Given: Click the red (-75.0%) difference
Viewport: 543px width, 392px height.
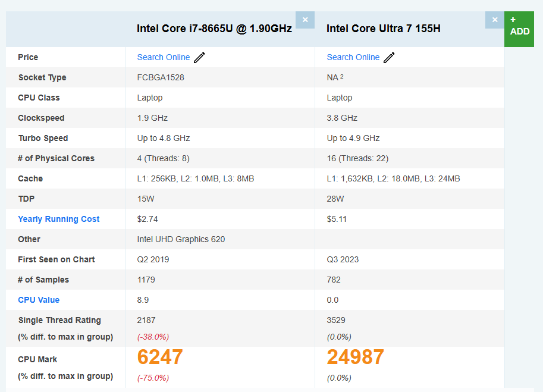Looking at the screenshot, I should click(153, 378).
